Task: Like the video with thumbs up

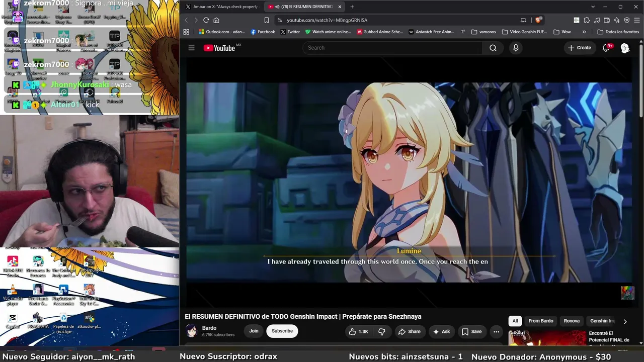Action: tap(359, 331)
